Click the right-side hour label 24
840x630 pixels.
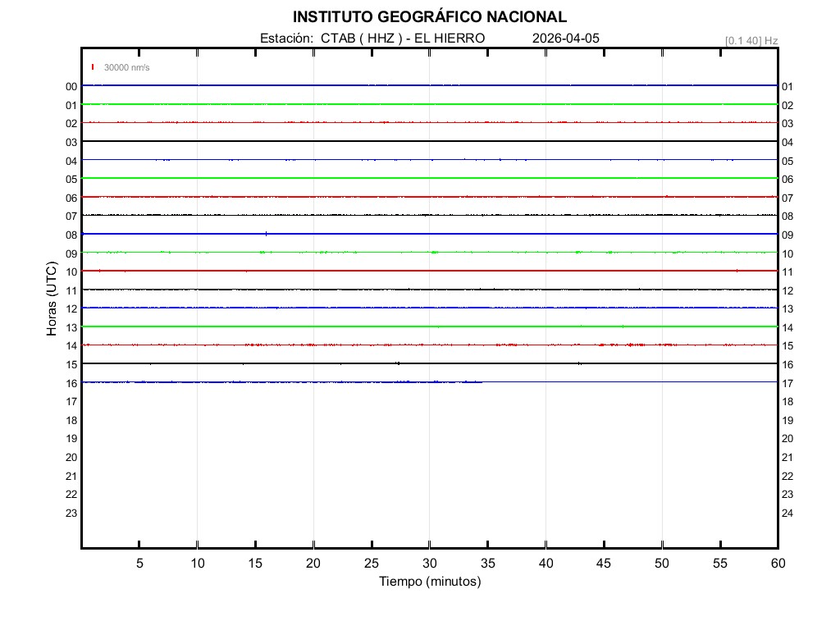tap(787, 514)
